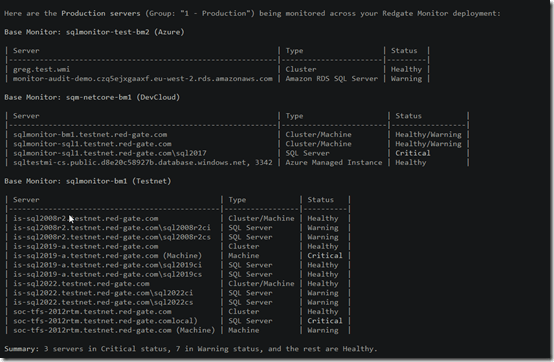Click server is-sql2019-a.testnet.red-gate.com\sql2019ci
The image size is (554, 362).
pos(107,265)
